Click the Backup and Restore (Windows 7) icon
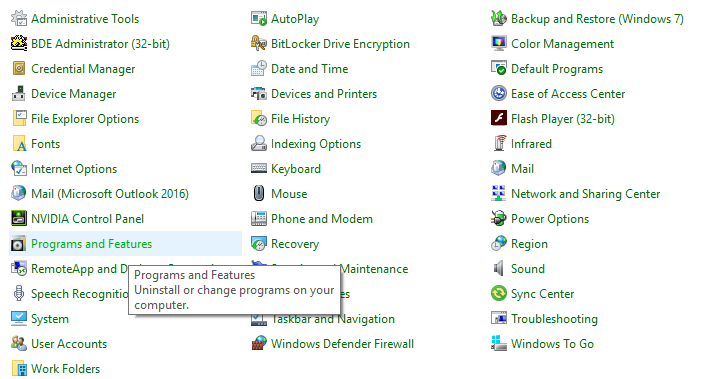Image resolution: width=710 pixels, height=379 pixels. pyautogui.click(x=499, y=19)
